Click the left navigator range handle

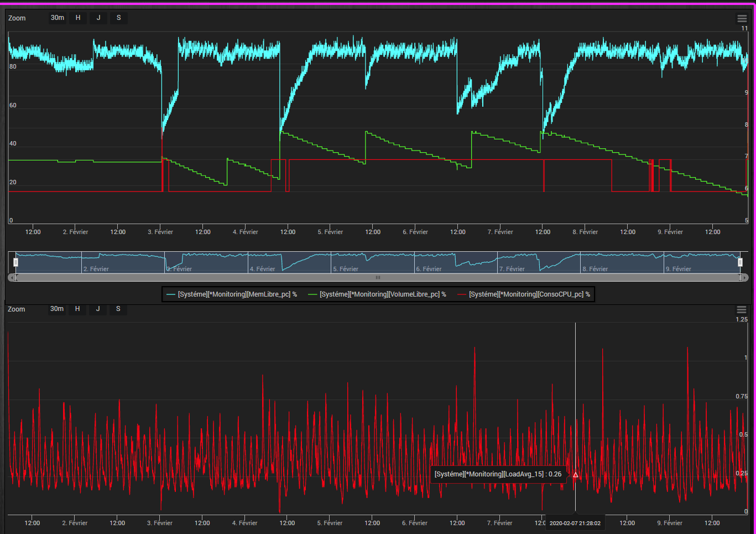click(x=15, y=262)
